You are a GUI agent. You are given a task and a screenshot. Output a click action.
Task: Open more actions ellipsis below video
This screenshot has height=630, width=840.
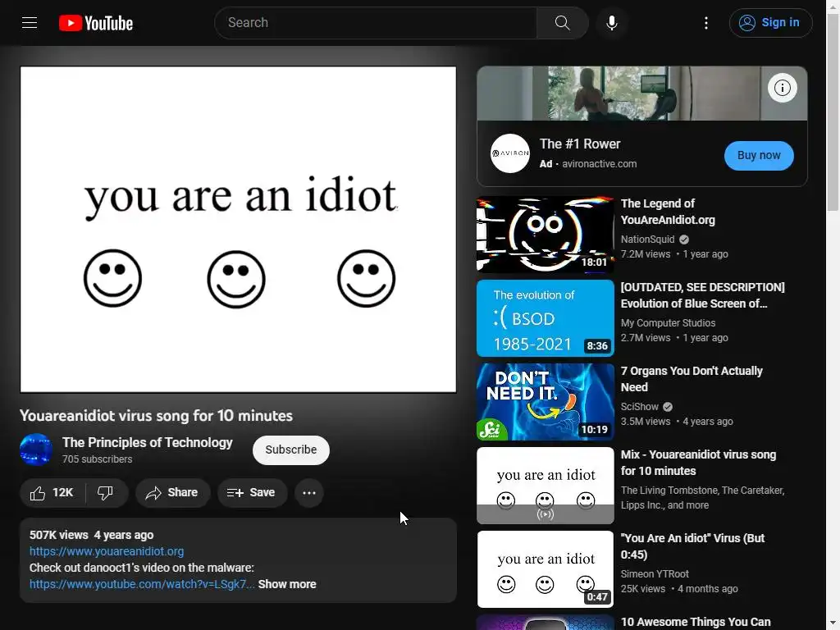pyautogui.click(x=309, y=493)
